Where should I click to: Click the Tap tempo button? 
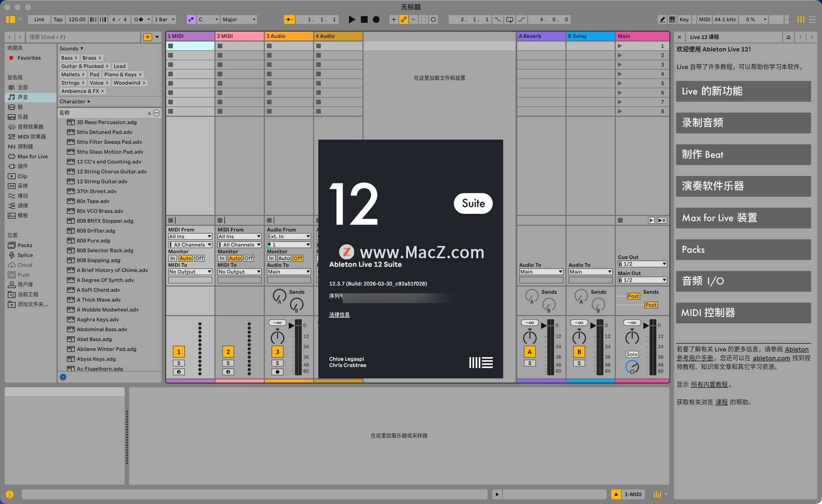tap(58, 19)
